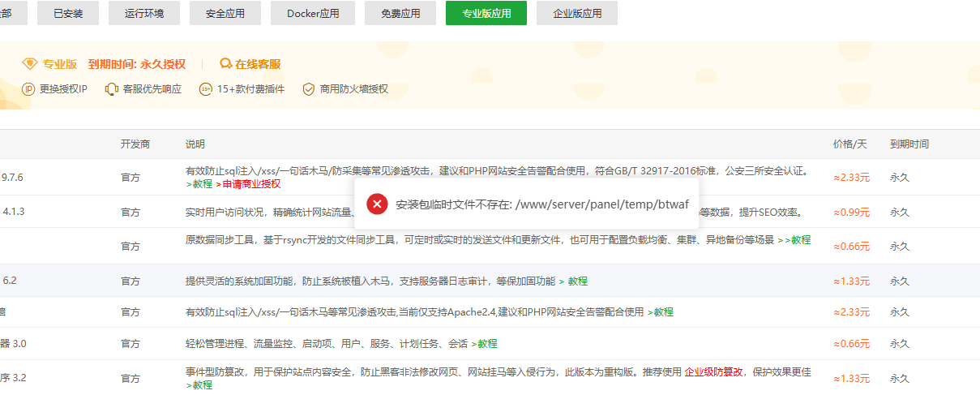Screen dimensions: 980x395
Task: Open the Docker应用 tab
Action: [313, 13]
